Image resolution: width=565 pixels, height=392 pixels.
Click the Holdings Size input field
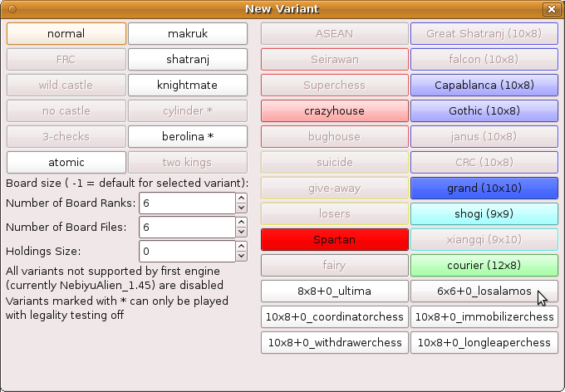[x=186, y=252]
